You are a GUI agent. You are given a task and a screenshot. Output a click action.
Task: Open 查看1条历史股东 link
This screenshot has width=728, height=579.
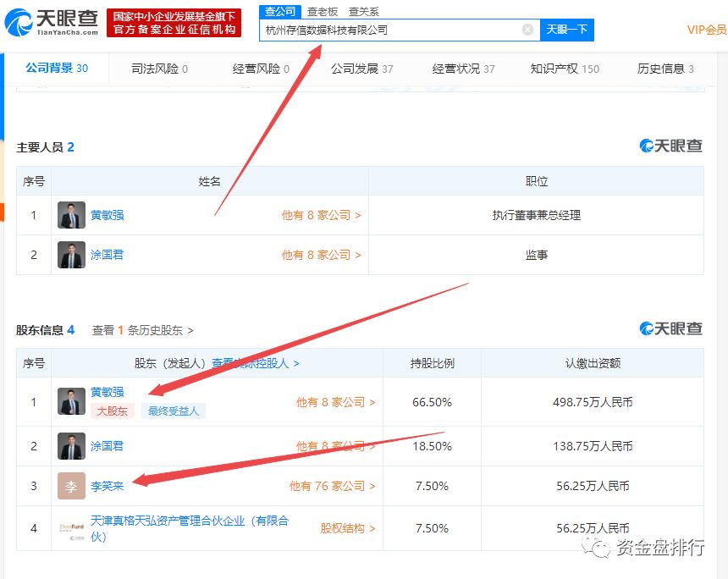coord(142,330)
